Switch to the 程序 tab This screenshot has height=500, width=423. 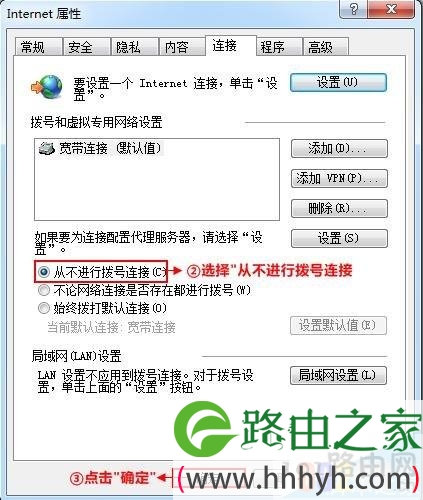[x=279, y=47]
